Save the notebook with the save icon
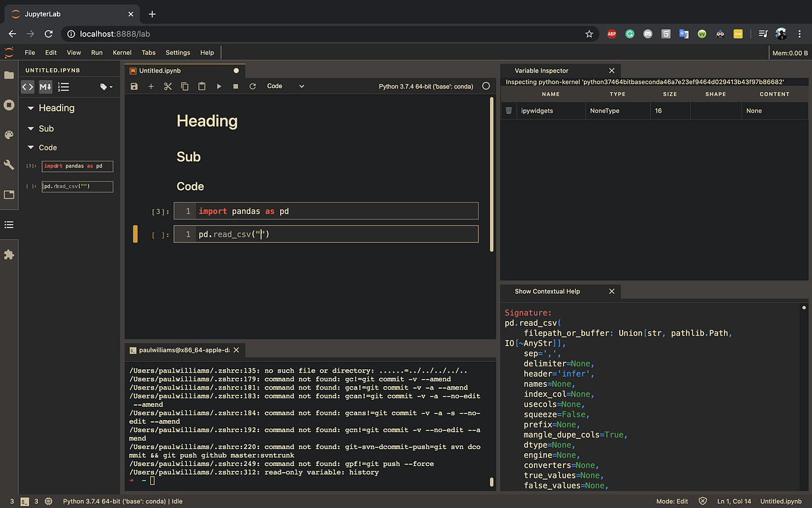 (x=133, y=87)
